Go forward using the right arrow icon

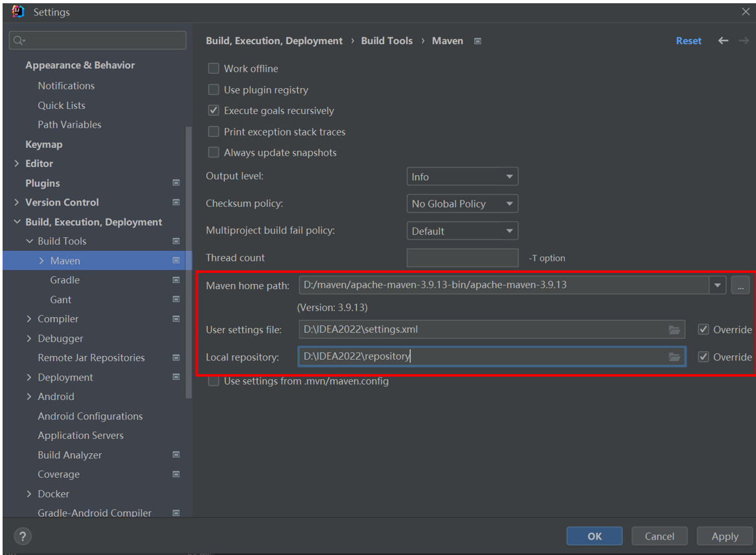[744, 41]
